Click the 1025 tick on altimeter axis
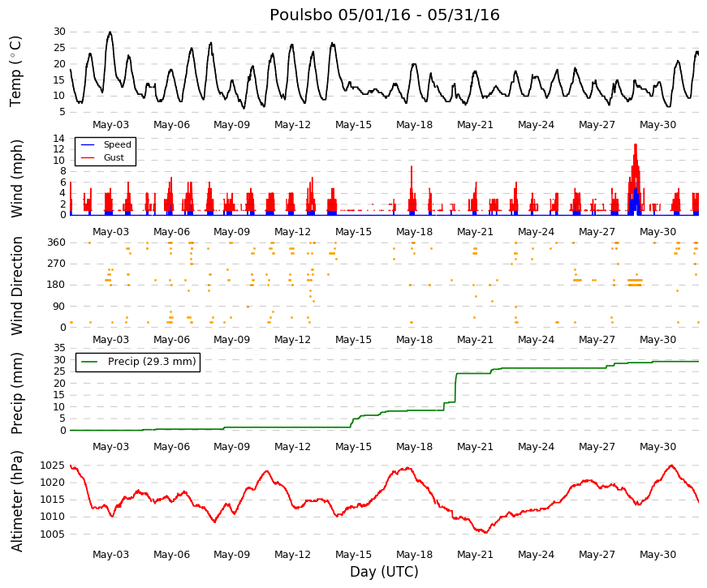 53,466
